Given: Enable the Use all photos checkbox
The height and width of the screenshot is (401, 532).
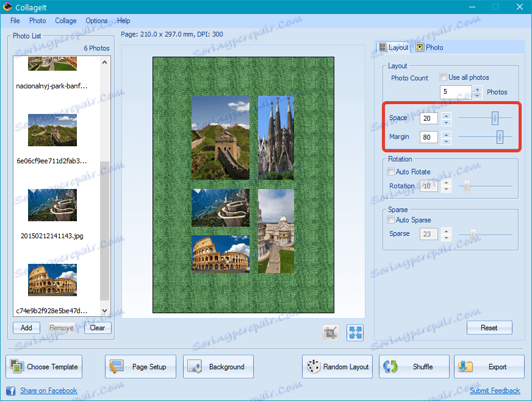Looking at the screenshot, I should point(443,77).
